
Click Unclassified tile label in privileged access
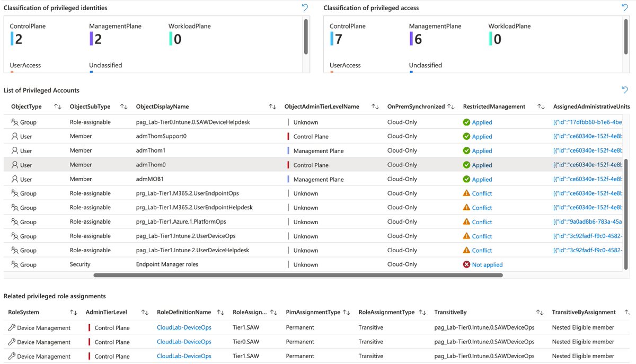click(426, 65)
